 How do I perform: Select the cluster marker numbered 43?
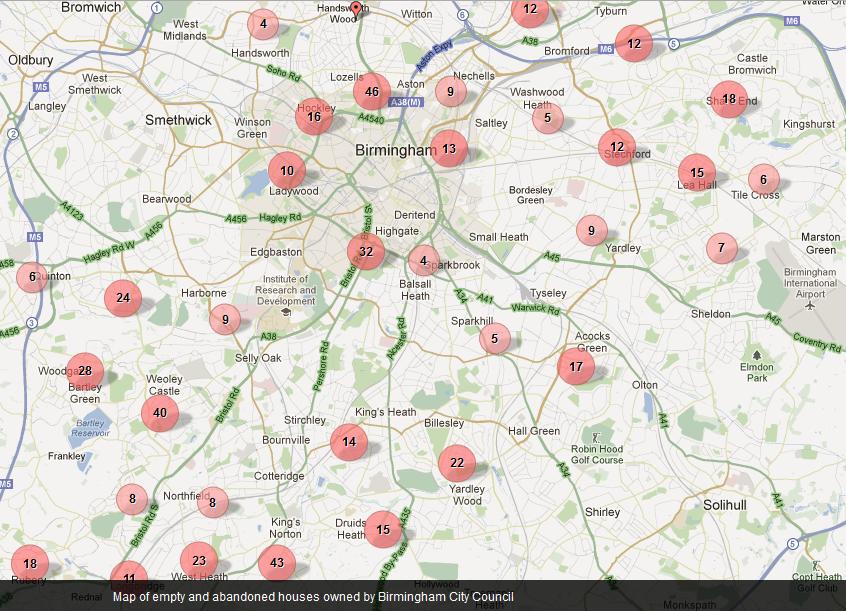pos(277,562)
